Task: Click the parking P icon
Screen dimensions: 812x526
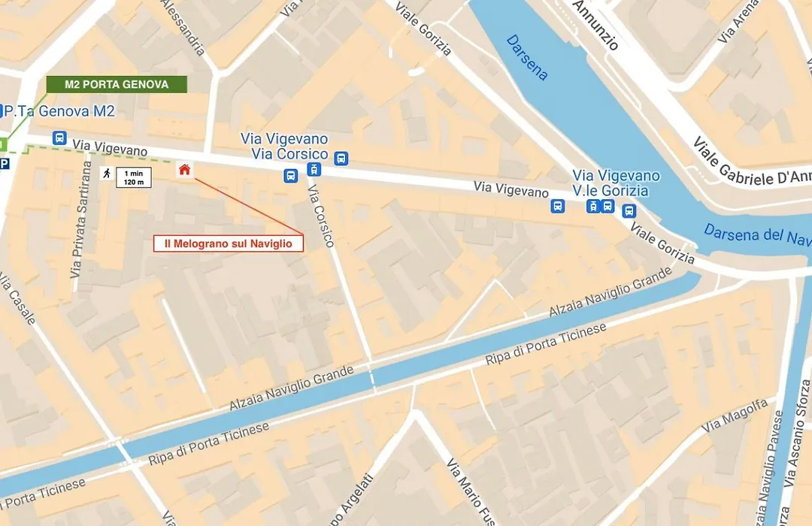Action: point(5,164)
